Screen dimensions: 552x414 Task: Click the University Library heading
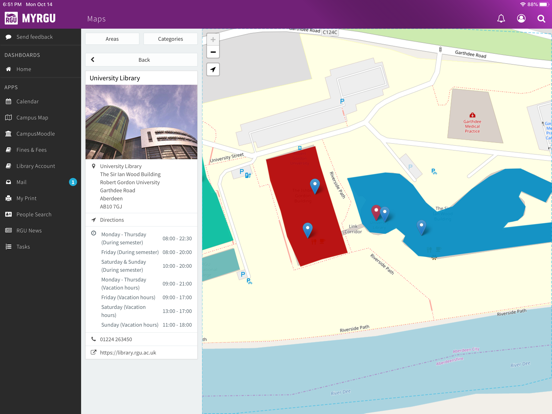115,78
